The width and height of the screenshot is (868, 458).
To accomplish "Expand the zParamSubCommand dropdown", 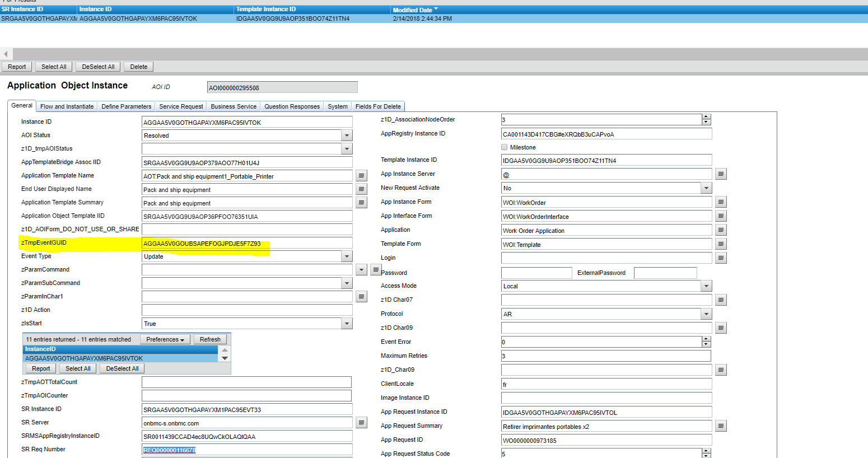I will tap(347, 283).
